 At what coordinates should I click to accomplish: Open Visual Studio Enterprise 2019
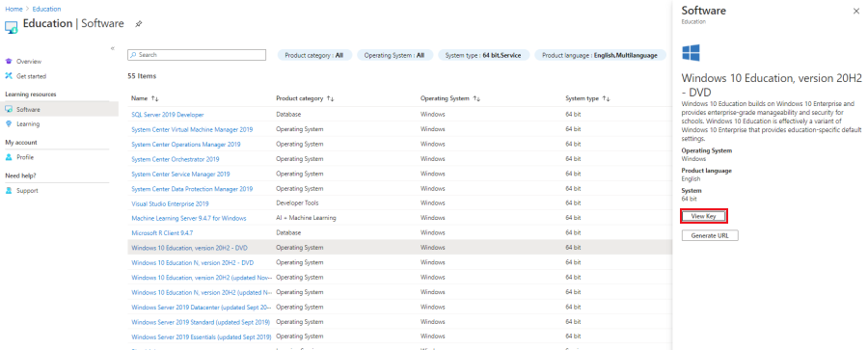click(170, 203)
